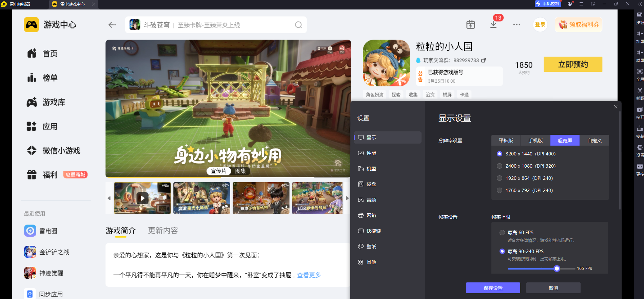Copy the player group number 882929733

tap(484, 60)
